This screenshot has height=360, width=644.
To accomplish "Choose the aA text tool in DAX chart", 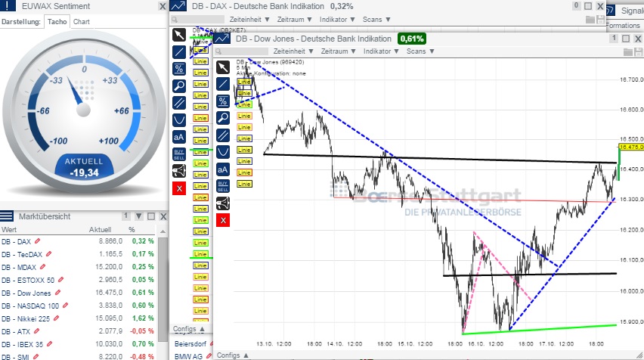I will point(178,137).
